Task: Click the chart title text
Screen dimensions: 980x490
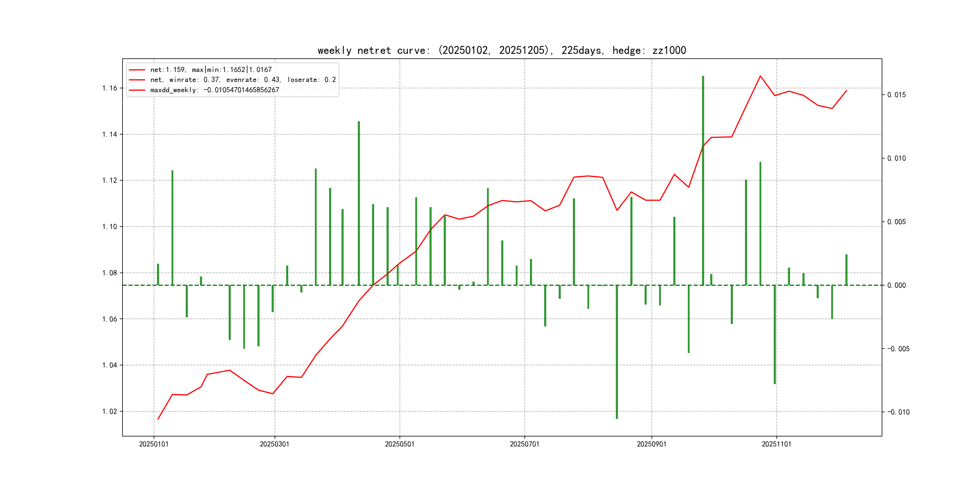Action: click(501, 50)
